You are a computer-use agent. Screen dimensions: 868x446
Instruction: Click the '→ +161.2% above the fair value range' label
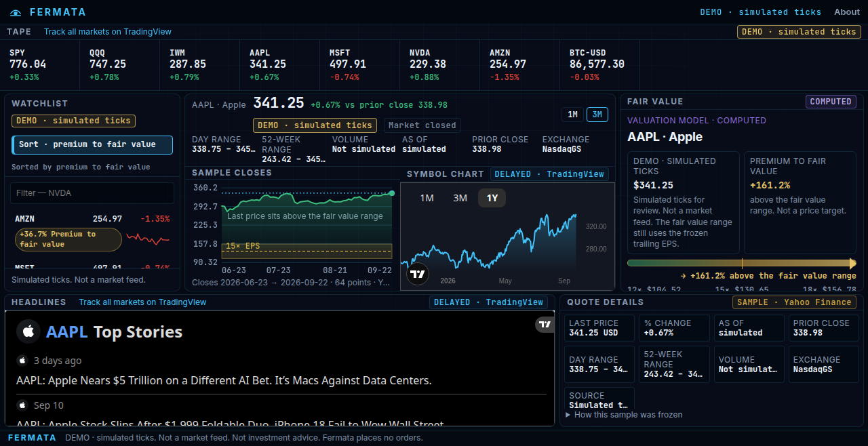tap(768, 276)
